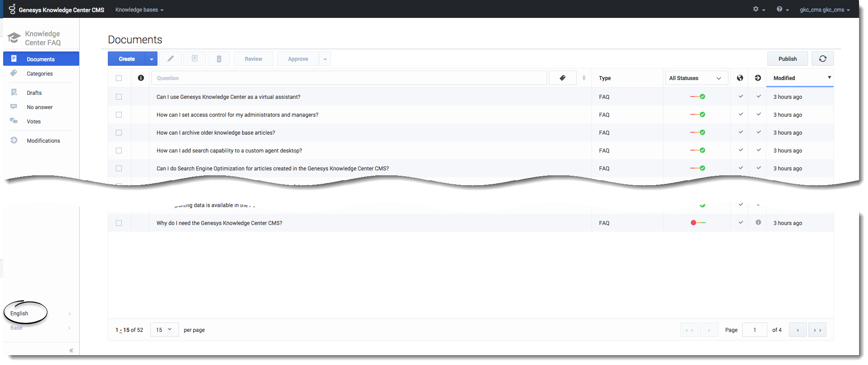Click info icon in 'Why do I need' row

[x=758, y=222]
